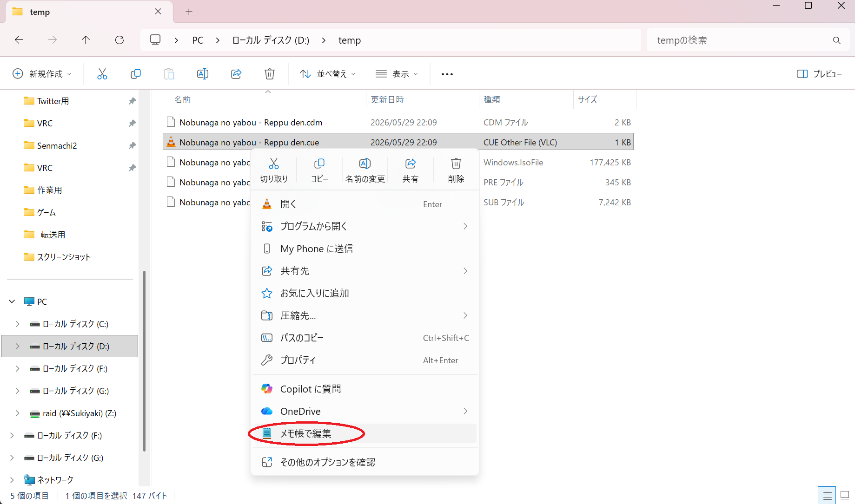The image size is (855, 504).
Task: Go back with the back arrow
Action: click(19, 40)
